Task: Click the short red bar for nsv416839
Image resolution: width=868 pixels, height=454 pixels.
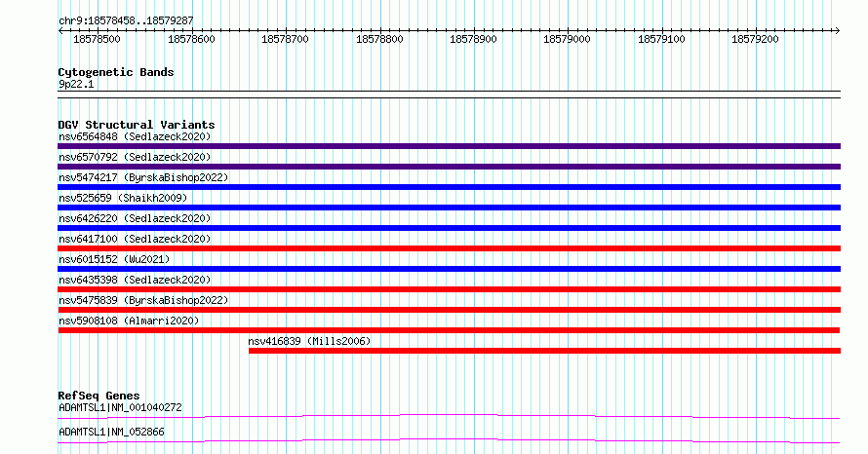Action: point(545,351)
